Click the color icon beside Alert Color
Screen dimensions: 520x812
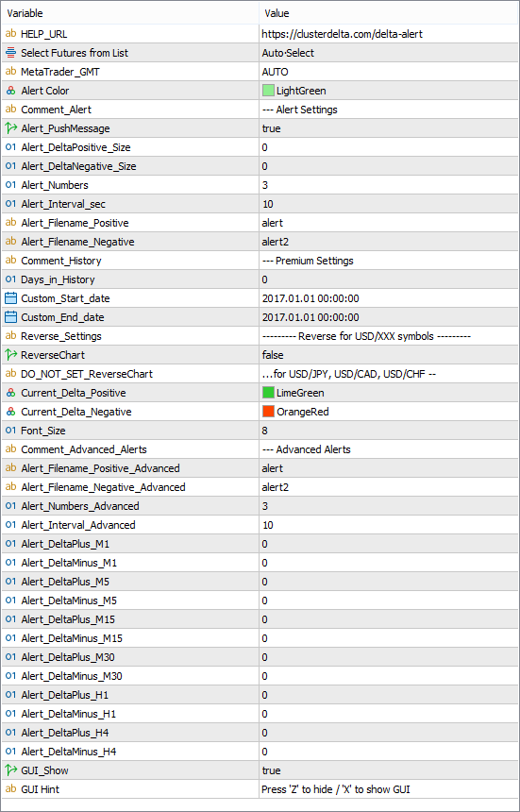coord(11,91)
